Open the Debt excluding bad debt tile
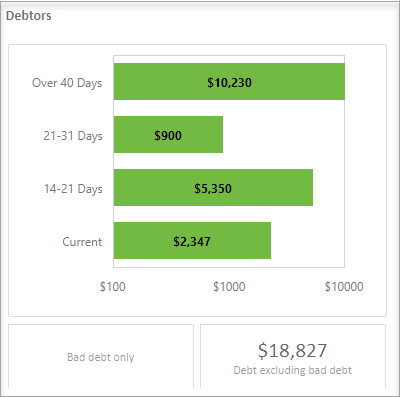This screenshot has width=400, height=397. pyautogui.click(x=293, y=356)
